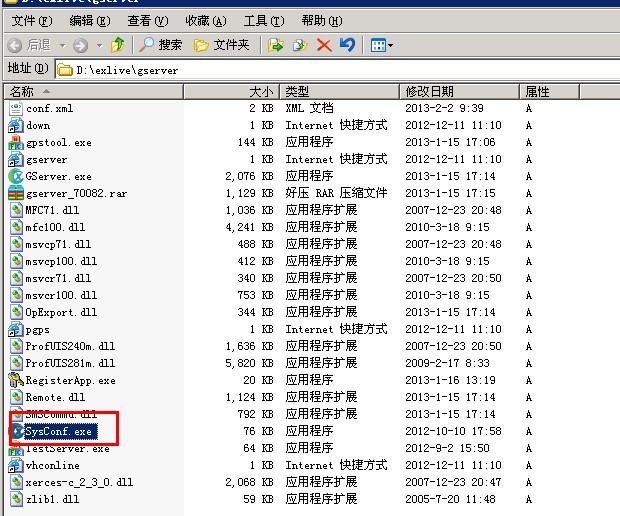Open the Views dropdown in toolbar
This screenshot has width=620, height=516.
pos(381,45)
